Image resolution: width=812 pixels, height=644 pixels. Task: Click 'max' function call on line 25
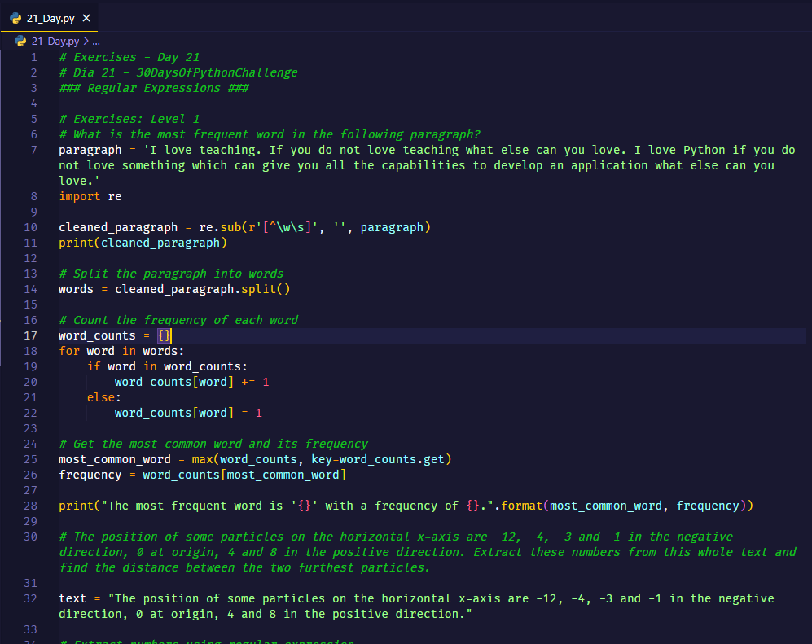(x=203, y=460)
